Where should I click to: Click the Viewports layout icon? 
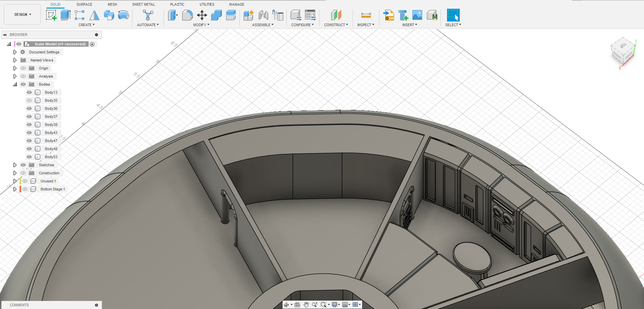tap(355, 305)
